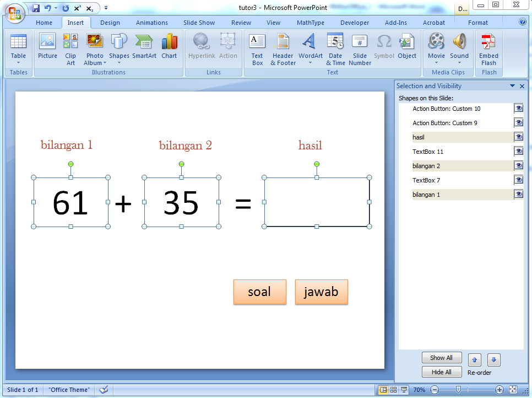This screenshot has height=398, width=532.
Task: Open Header & Footer settings
Action: (x=283, y=49)
